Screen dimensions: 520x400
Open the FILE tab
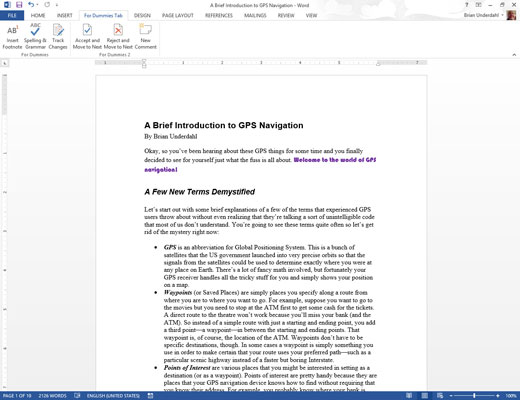point(12,15)
